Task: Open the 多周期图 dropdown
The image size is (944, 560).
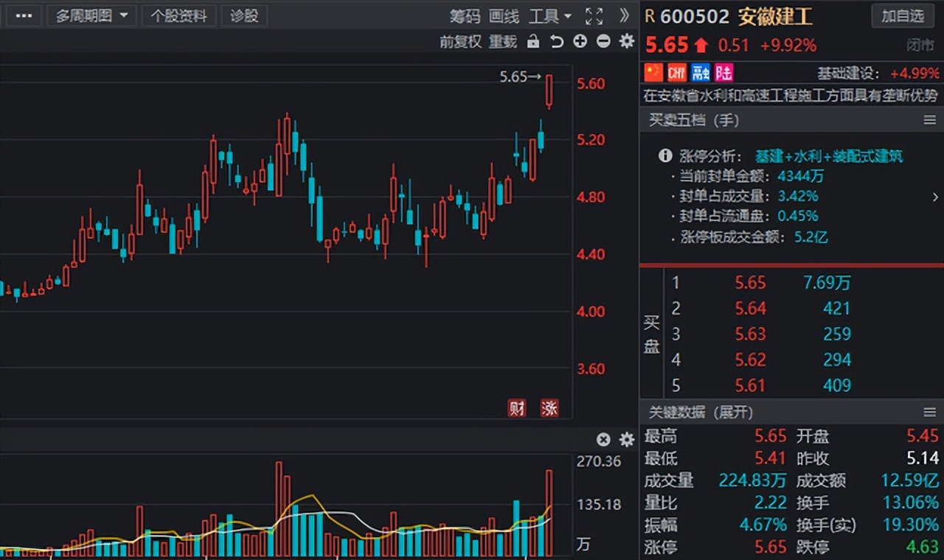Action: tap(91, 15)
